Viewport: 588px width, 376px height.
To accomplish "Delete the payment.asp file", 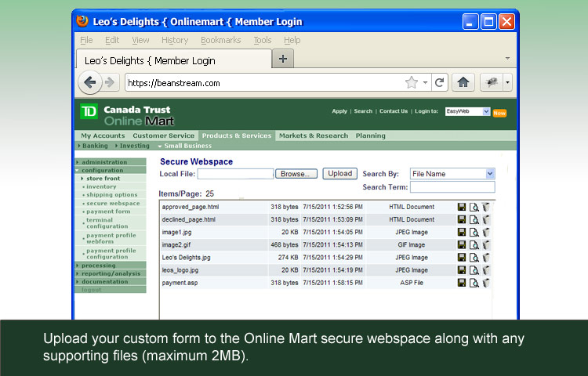I will [485, 282].
